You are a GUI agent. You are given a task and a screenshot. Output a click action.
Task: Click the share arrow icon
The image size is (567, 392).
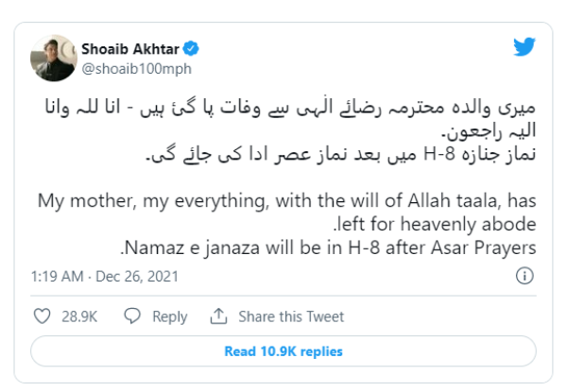coord(219,315)
